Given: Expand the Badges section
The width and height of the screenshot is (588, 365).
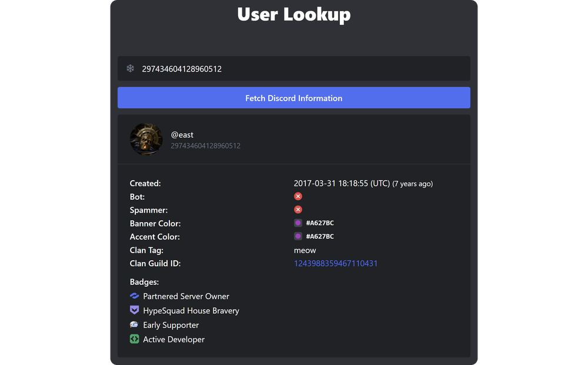Looking at the screenshot, I should (x=144, y=282).
